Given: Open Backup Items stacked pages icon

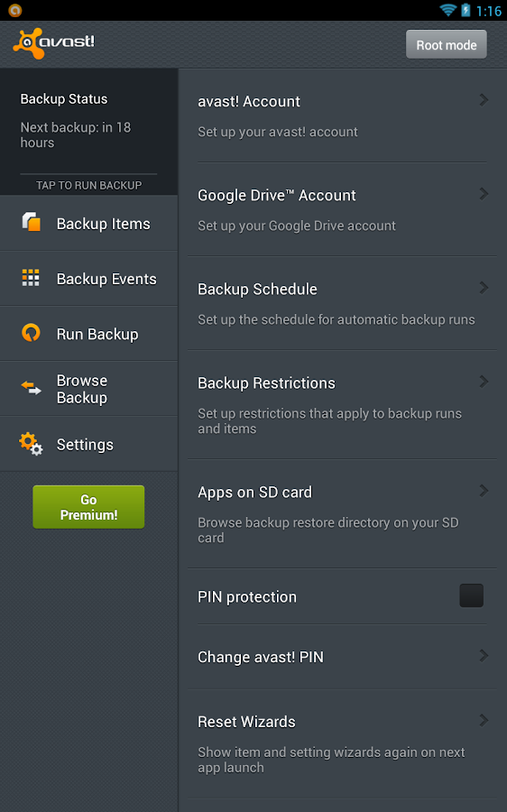Looking at the screenshot, I should 31,222.
